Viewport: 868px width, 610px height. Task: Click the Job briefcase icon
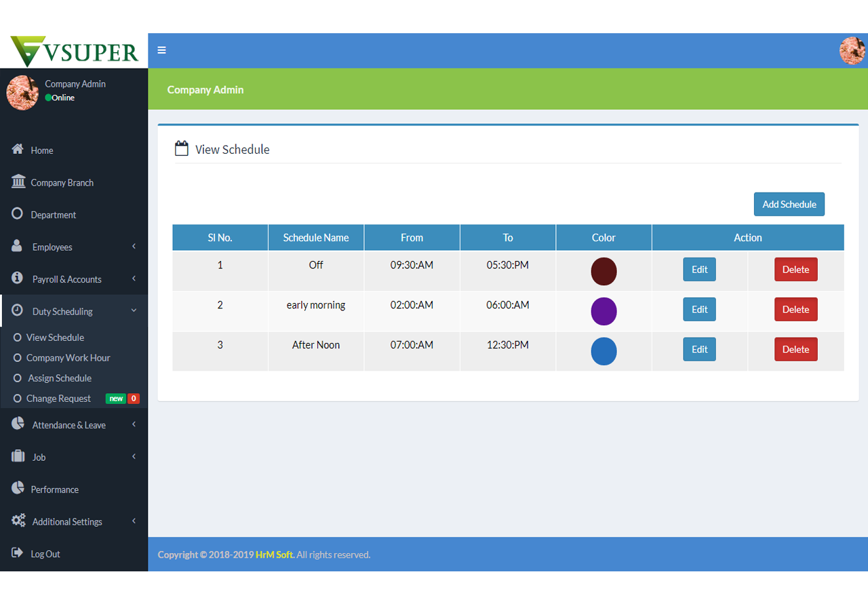point(18,456)
